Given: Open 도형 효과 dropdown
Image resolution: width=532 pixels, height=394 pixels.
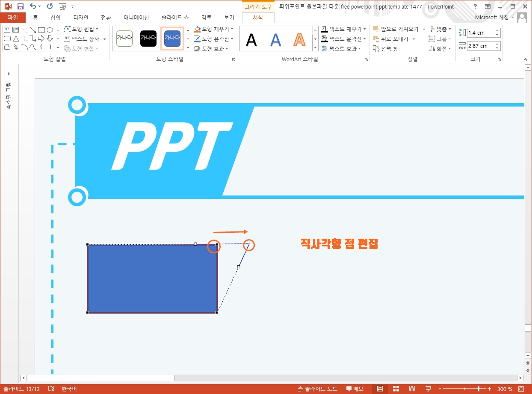Looking at the screenshot, I should coord(211,49).
